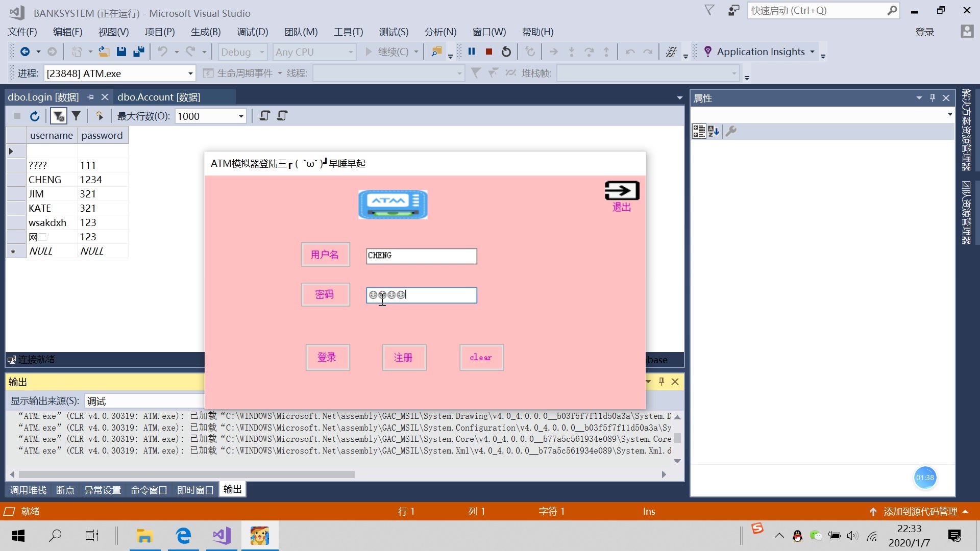Open the 调试(D) menu
The width and height of the screenshot is (980, 551).
click(252, 32)
